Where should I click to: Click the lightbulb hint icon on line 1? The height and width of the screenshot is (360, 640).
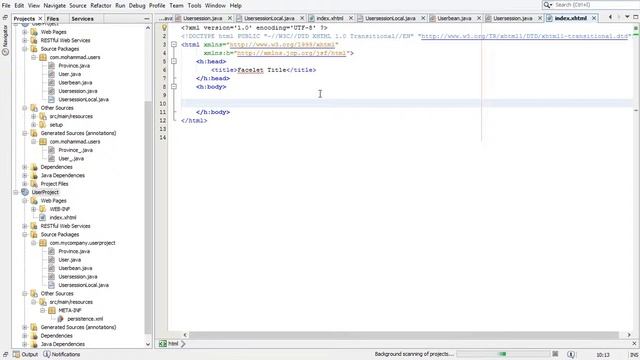pyautogui.click(x=164, y=28)
